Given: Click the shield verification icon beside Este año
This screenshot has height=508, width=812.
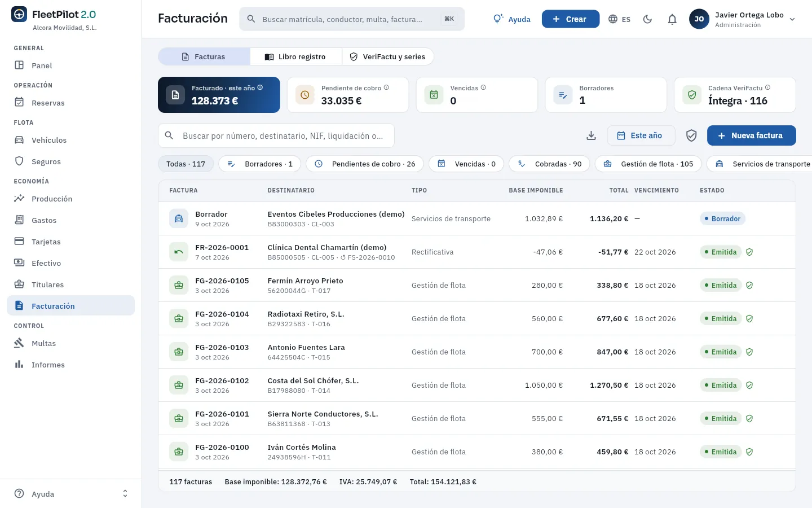Looking at the screenshot, I should pos(691,135).
